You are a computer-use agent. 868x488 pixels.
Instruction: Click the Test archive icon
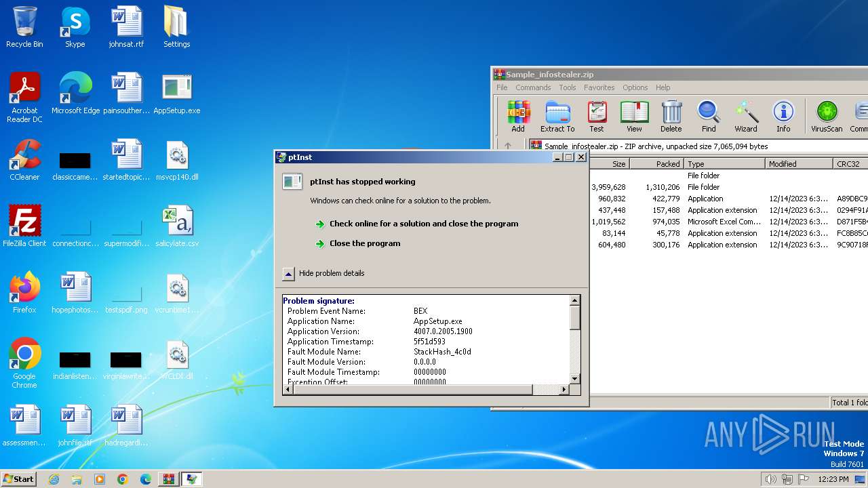pos(597,116)
